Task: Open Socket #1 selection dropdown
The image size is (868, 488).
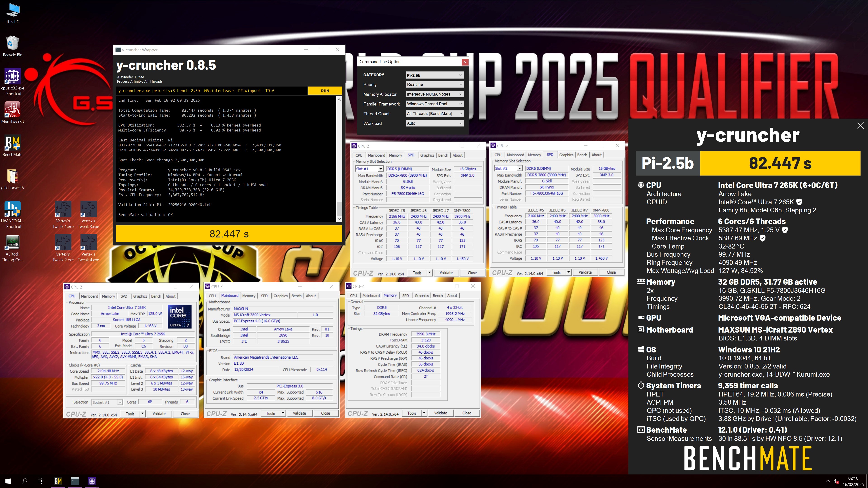Action: (107, 402)
